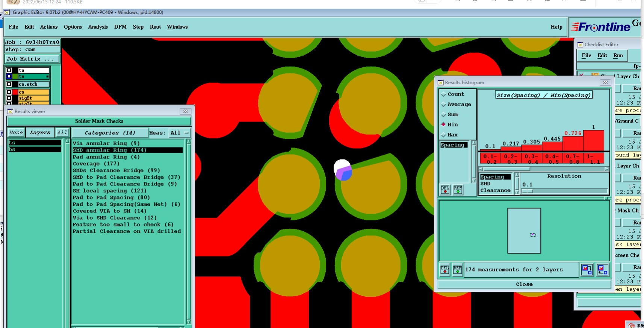Click the Results histogram window title icon
Viewport: 644px width, 328px height.
441,83
